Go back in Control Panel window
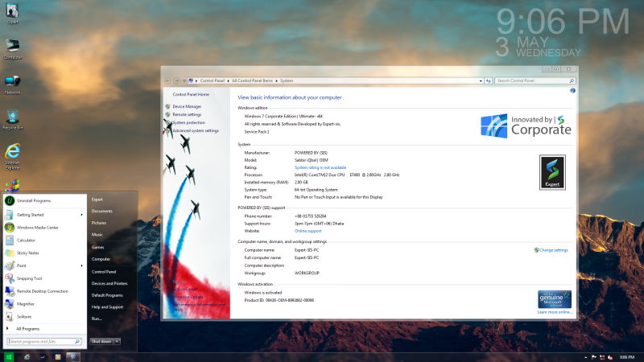The width and height of the screenshot is (644, 362). [x=167, y=81]
